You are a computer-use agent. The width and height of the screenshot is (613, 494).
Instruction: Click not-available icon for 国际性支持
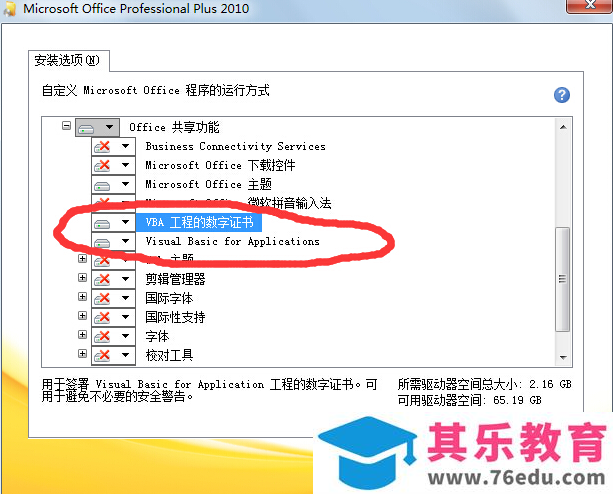pyautogui.click(x=102, y=317)
